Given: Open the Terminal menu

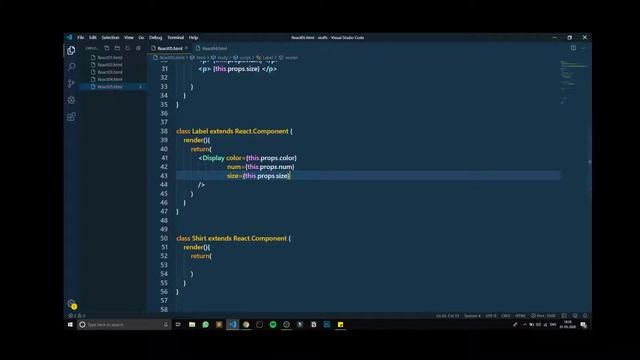Looking at the screenshot, I should pos(176,38).
